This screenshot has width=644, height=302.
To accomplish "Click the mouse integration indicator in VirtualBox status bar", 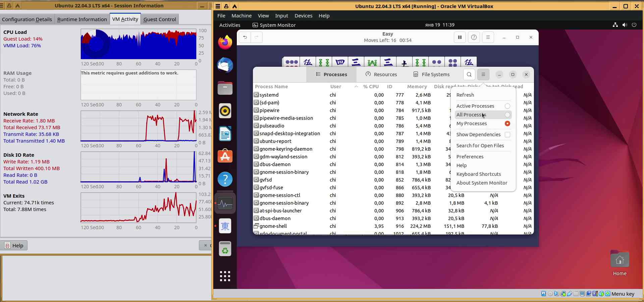I will (601, 294).
